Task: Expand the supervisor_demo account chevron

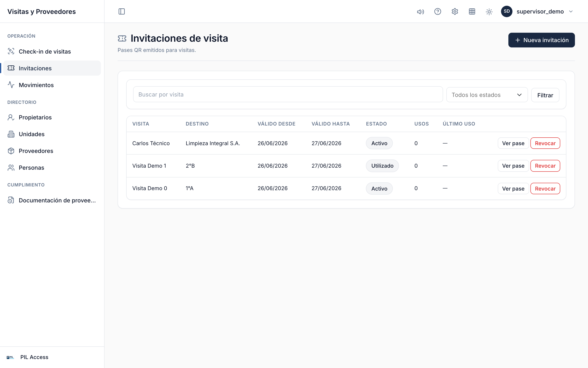Action: click(571, 11)
